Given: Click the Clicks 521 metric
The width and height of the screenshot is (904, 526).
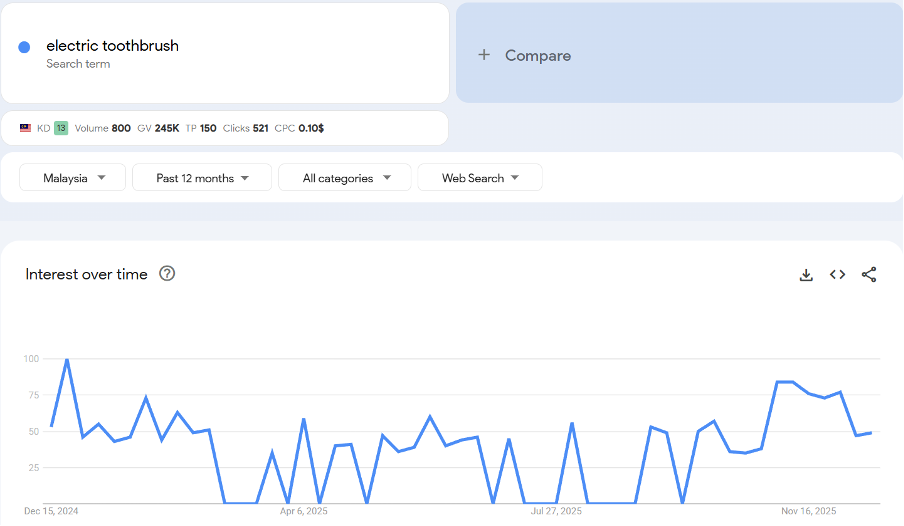Looking at the screenshot, I should [x=245, y=128].
